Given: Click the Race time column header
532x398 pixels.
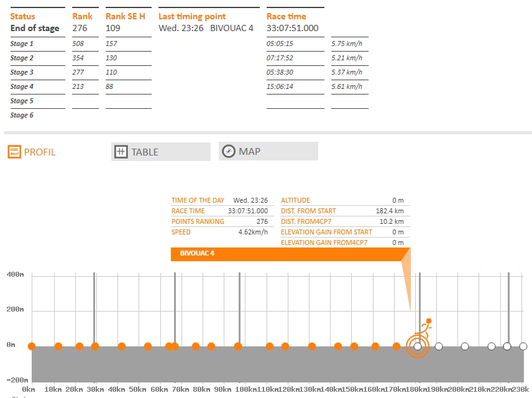Looking at the screenshot, I should [x=287, y=16].
